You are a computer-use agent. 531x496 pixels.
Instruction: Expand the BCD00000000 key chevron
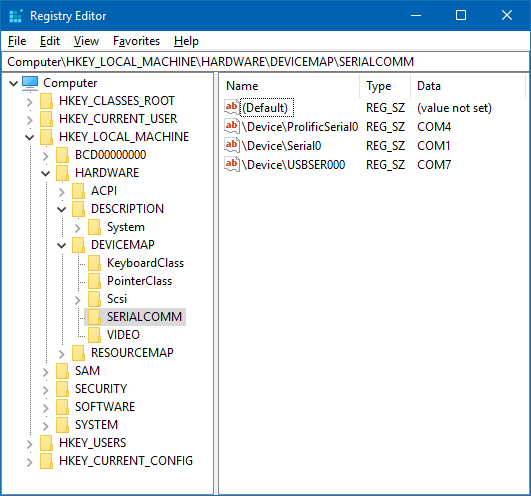tap(46, 155)
